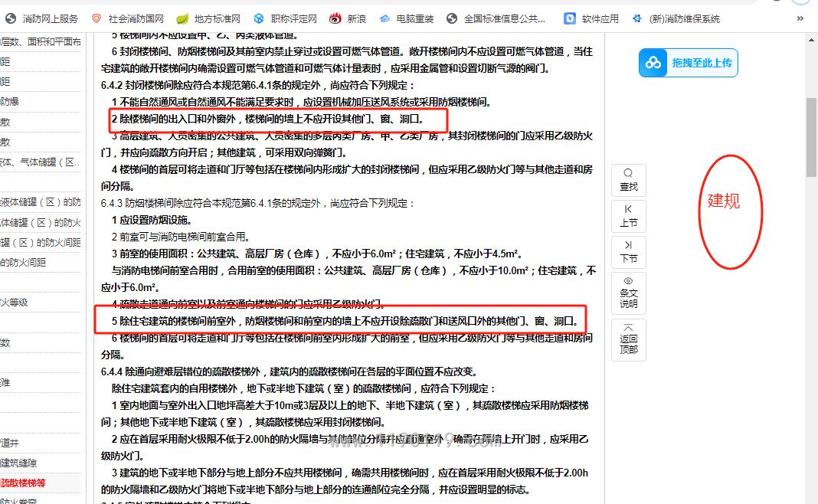The height and width of the screenshot is (504, 818).
Task: Open the 软件应用 bookmark
Action: pos(592,18)
